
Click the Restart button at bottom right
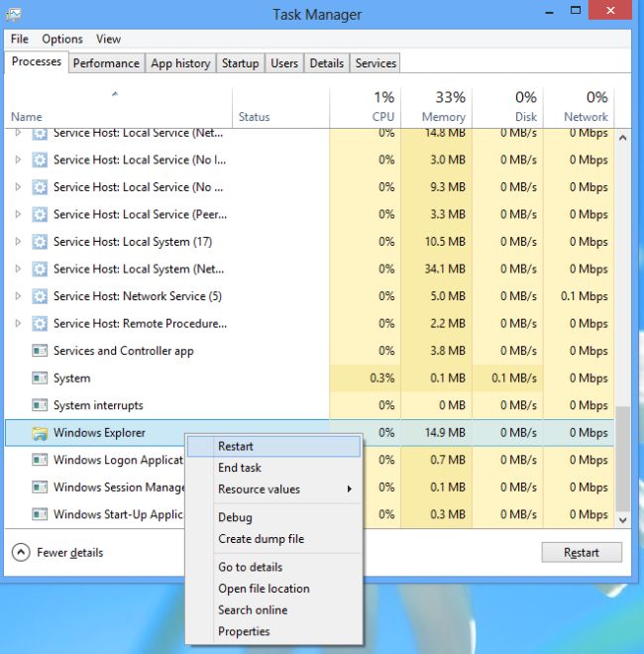tap(582, 553)
